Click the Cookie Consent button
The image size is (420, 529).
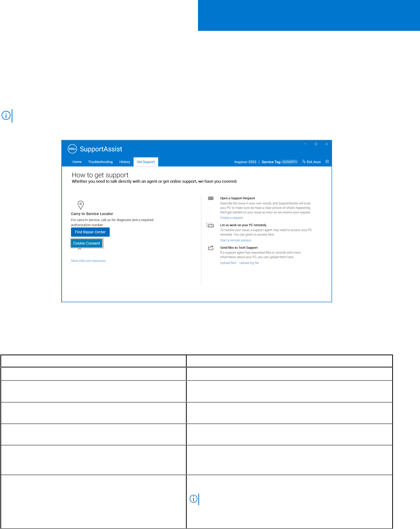click(x=86, y=243)
